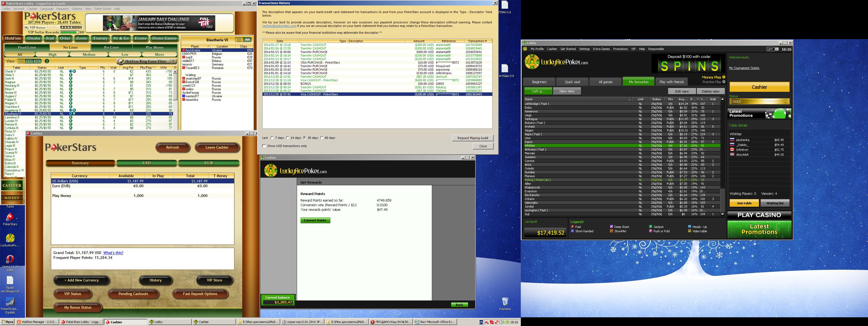Open the Recycle Bin desktop icon

505,301
